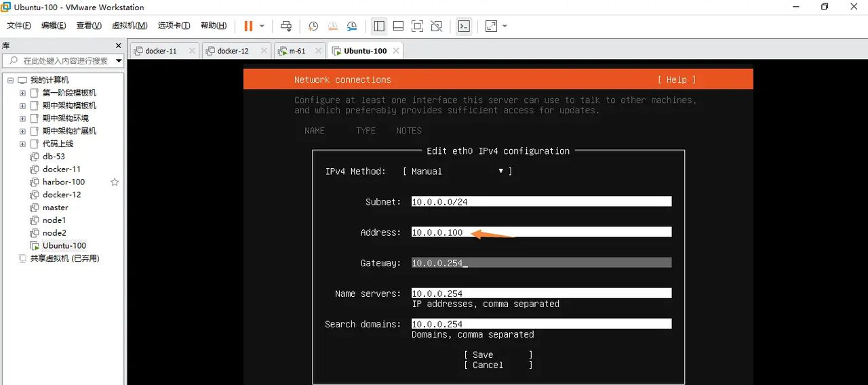The width and height of the screenshot is (868, 385).
Task: Select docker-11 in the library tree
Action: [x=62, y=169]
